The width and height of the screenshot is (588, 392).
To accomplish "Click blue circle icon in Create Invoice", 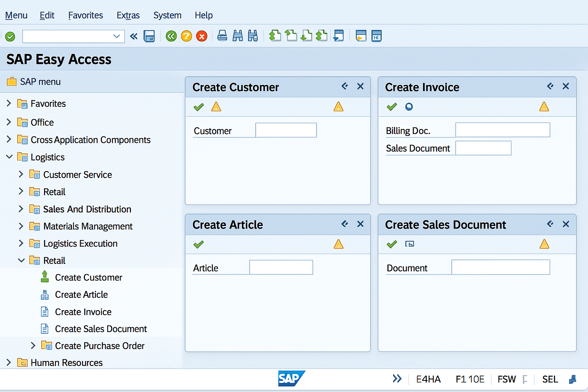I will coord(409,107).
